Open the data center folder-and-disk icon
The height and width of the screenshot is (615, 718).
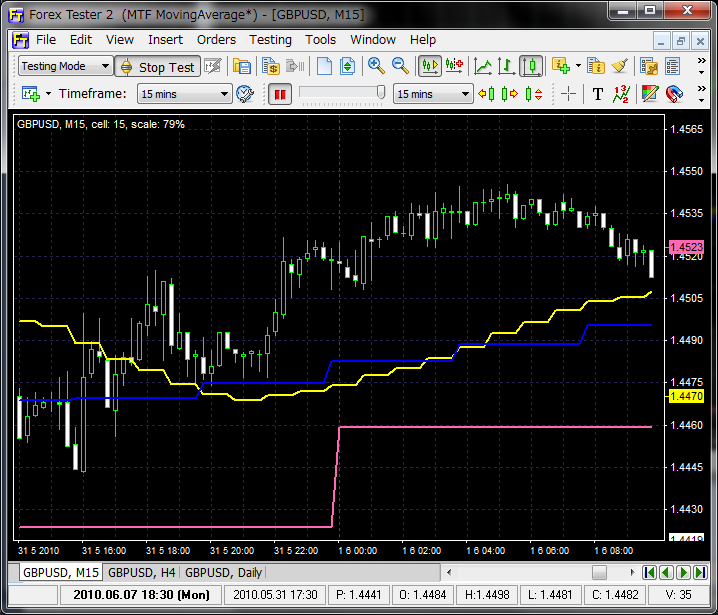pyautogui.click(x=241, y=66)
